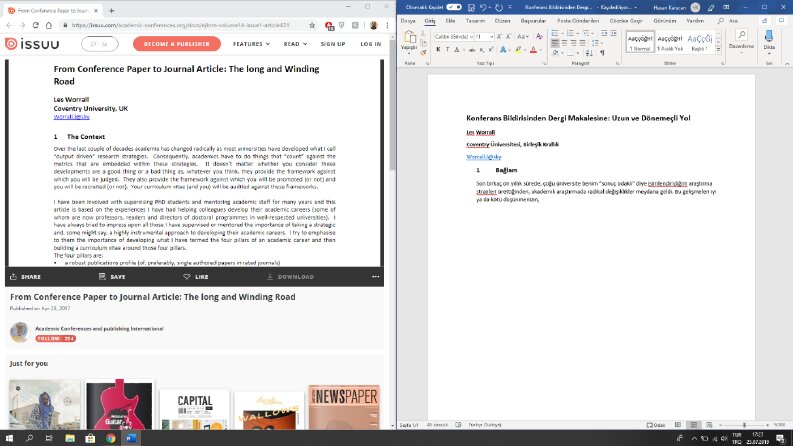Screen dimensions: 793x446
Task: Toggle Underline formatting button
Action: 457,50
